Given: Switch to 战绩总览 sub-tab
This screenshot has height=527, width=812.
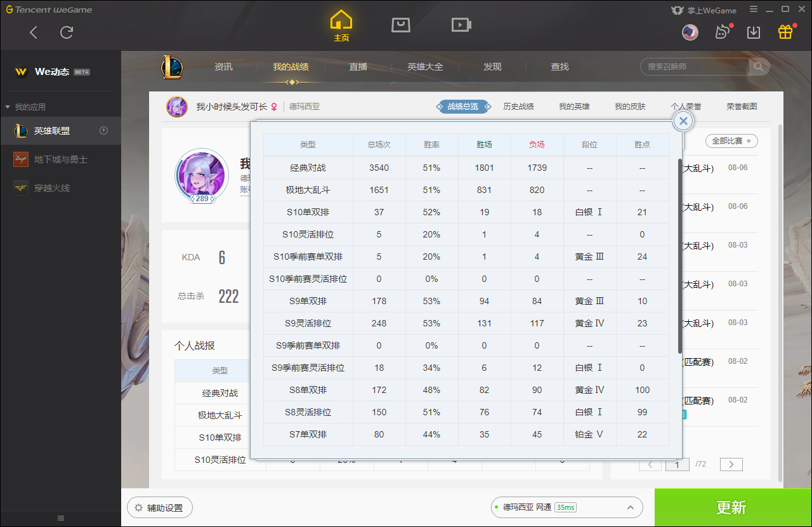Looking at the screenshot, I should (x=463, y=107).
